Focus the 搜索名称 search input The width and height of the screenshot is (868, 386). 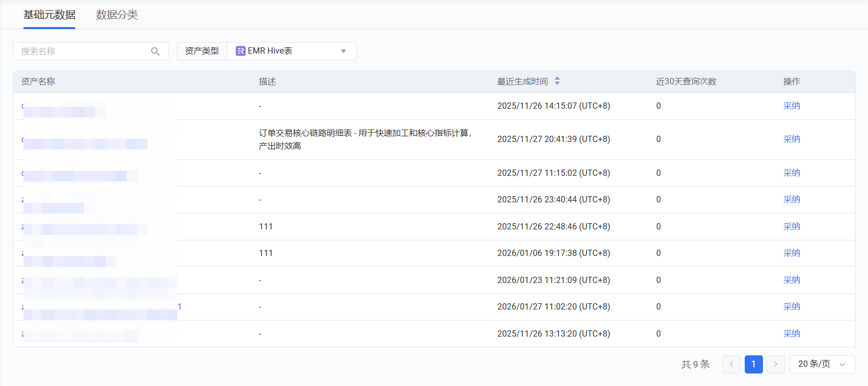83,52
